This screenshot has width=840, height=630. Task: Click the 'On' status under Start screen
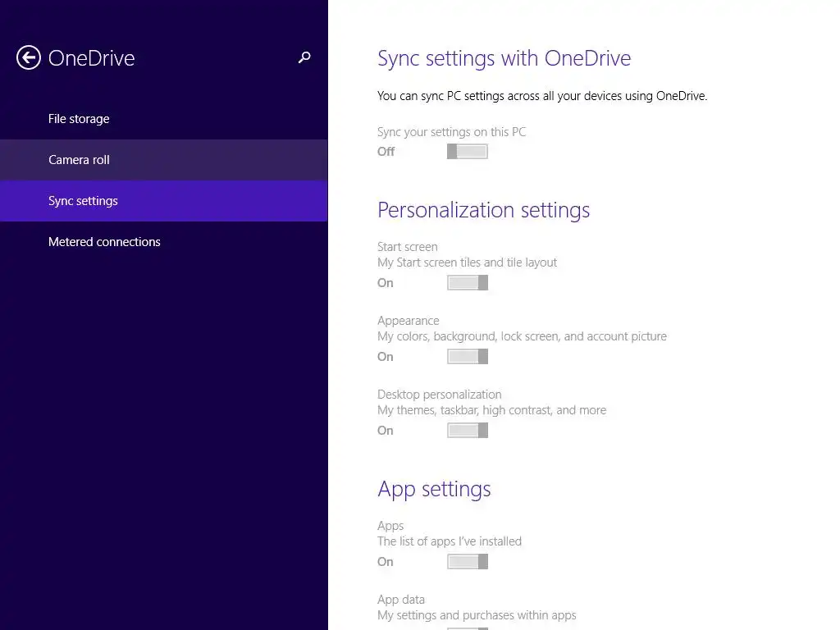[386, 283]
